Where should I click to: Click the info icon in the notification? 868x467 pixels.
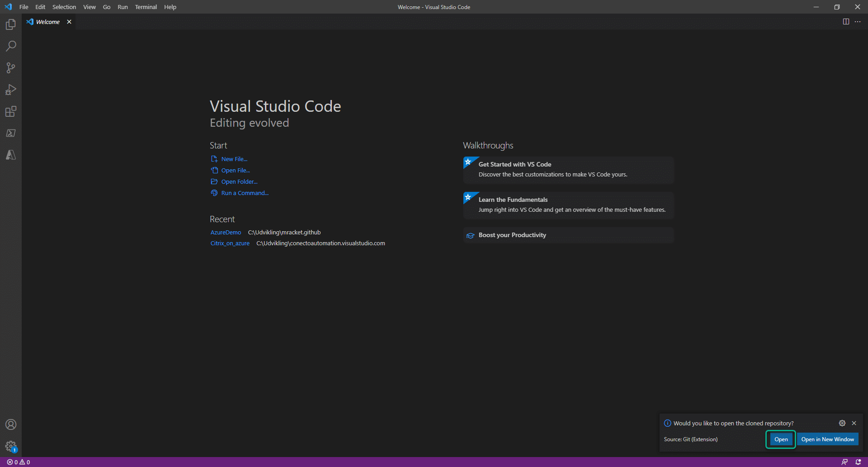pos(667,423)
